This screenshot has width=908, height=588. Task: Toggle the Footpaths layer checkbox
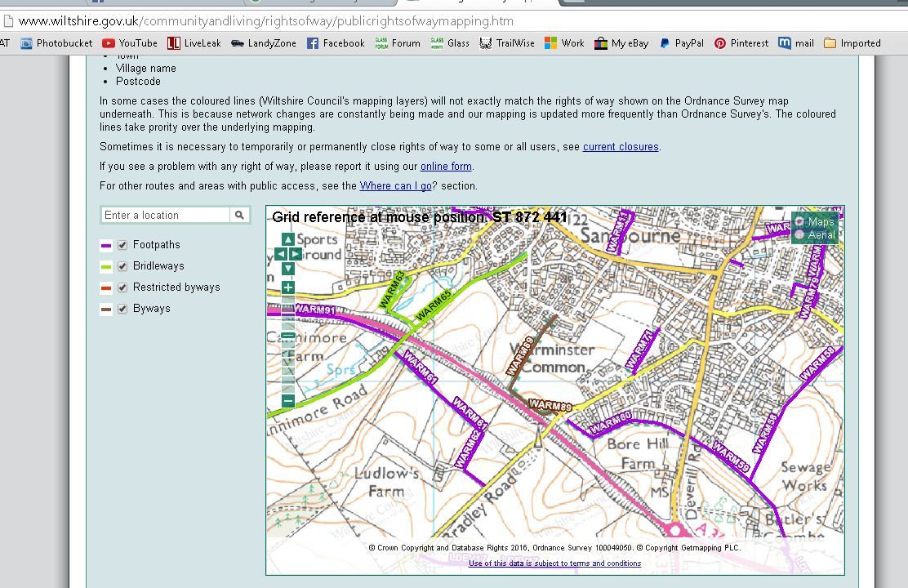click(x=122, y=245)
